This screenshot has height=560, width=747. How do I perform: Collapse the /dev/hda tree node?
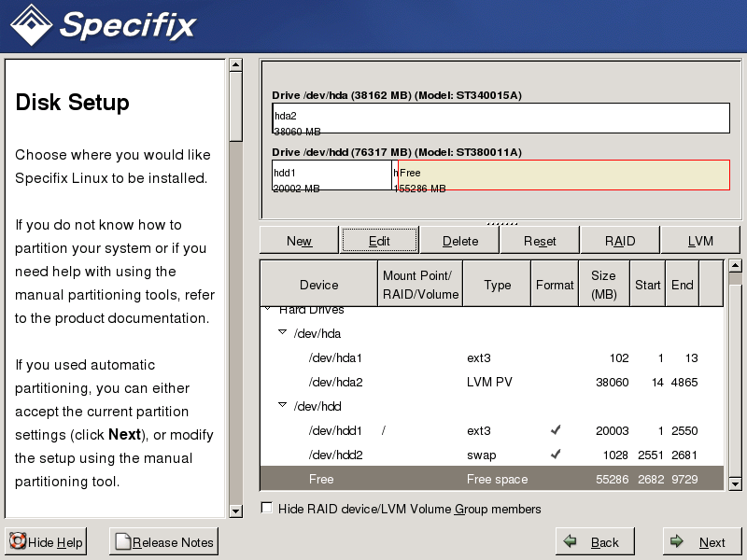pyautogui.click(x=282, y=333)
